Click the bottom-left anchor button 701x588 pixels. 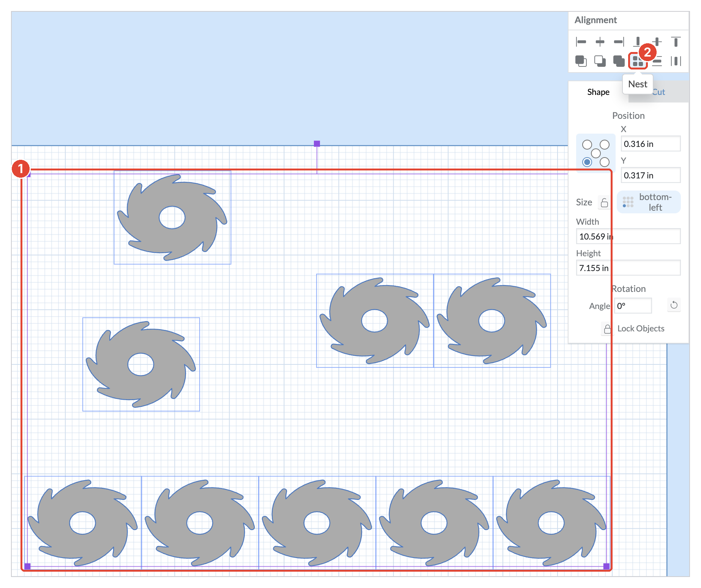(x=649, y=202)
